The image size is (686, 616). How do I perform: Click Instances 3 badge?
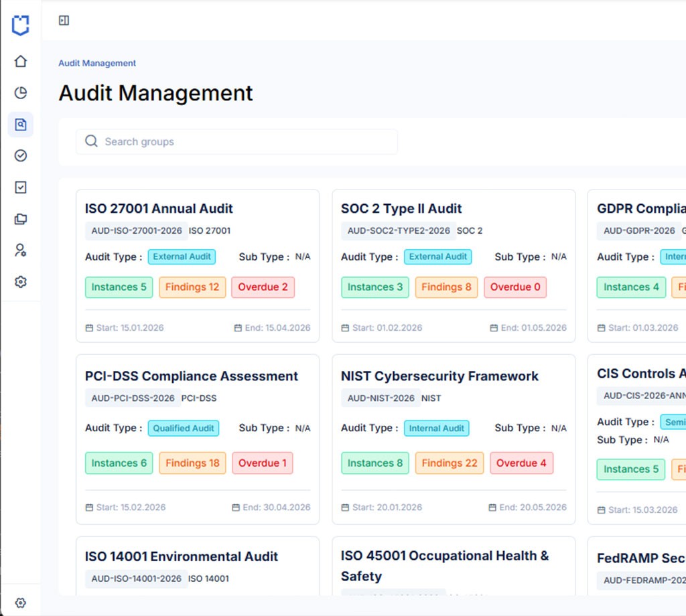(375, 287)
